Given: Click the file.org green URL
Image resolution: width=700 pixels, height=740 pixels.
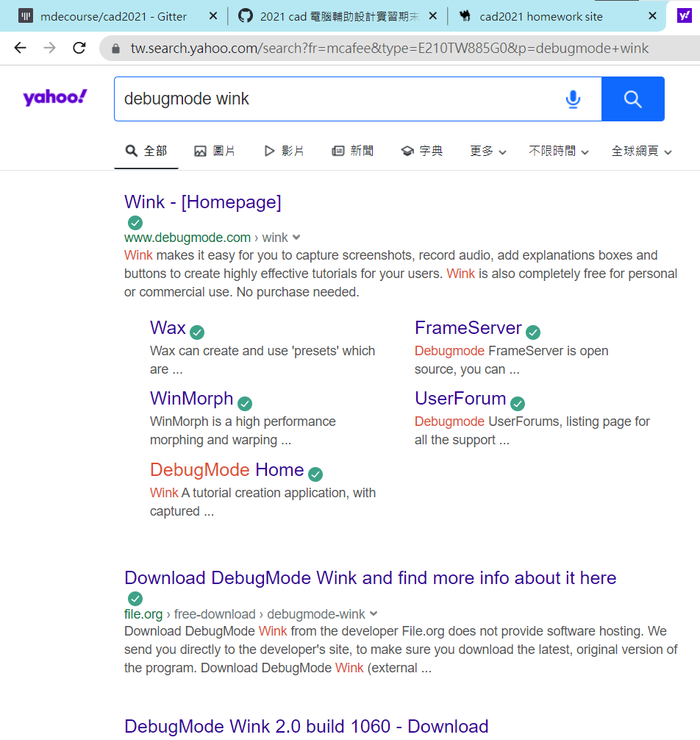Looking at the screenshot, I should [143, 614].
